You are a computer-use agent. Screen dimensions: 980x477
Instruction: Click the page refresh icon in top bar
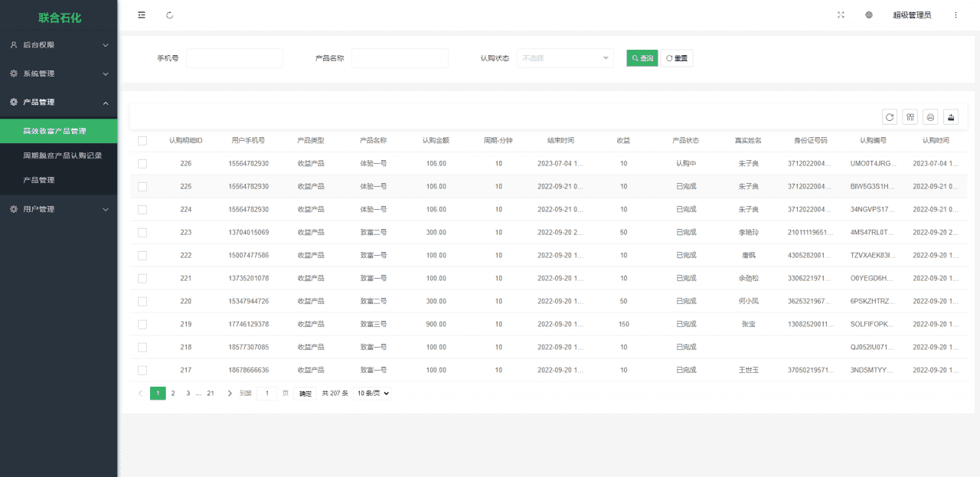[x=169, y=15]
